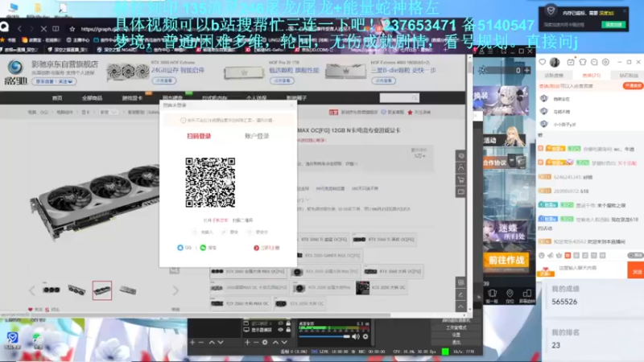Open 游戏显卡 in store navigation
This screenshot has height=362, width=644.
(132, 97)
